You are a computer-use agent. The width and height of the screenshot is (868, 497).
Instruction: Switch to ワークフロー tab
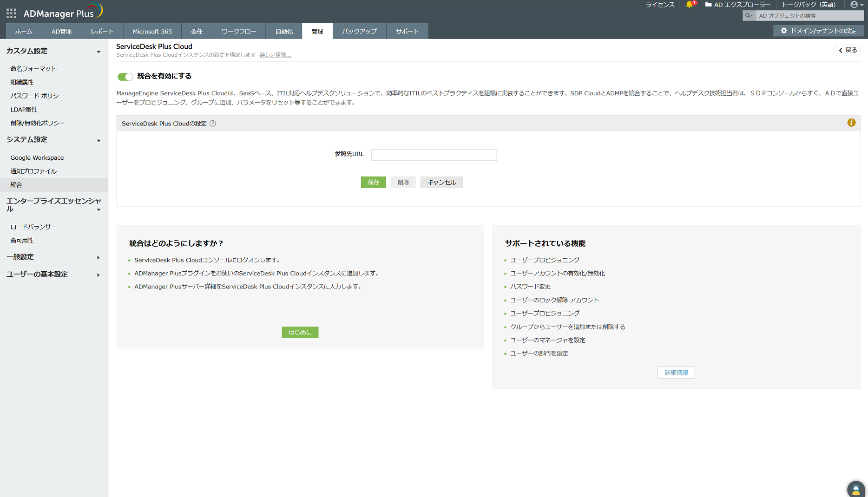[x=239, y=31]
